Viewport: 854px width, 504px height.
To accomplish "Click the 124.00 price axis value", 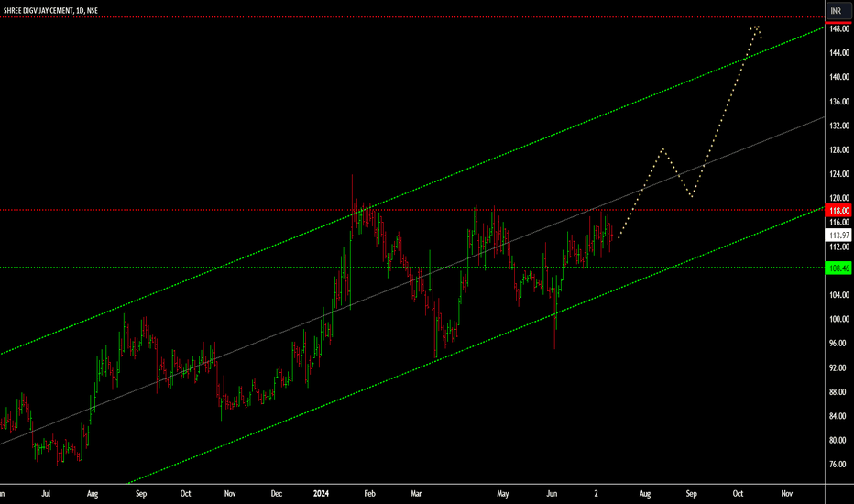I will click(x=839, y=174).
